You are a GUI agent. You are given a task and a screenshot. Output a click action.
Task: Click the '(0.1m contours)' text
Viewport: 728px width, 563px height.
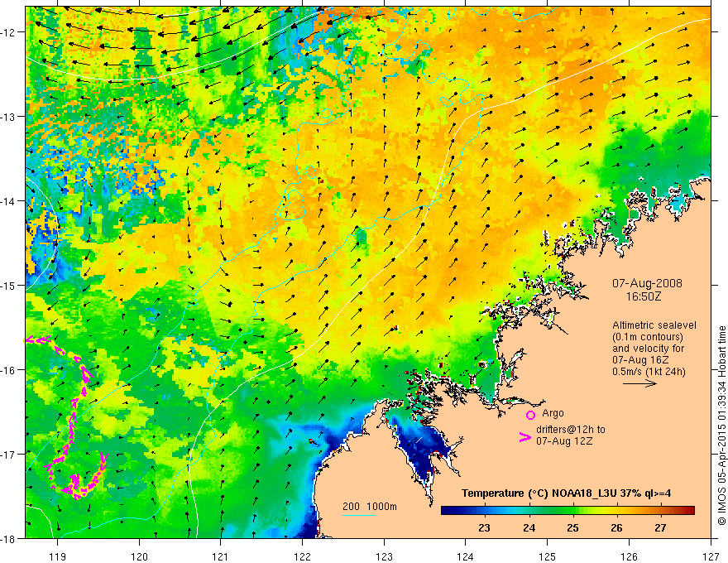[x=648, y=337]
